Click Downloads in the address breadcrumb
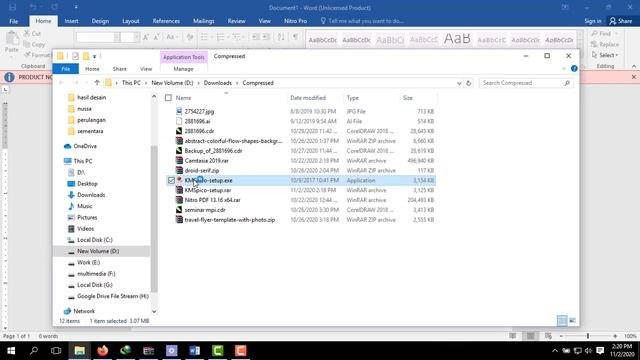Image resolution: width=640 pixels, height=360 pixels. pyautogui.click(x=218, y=83)
